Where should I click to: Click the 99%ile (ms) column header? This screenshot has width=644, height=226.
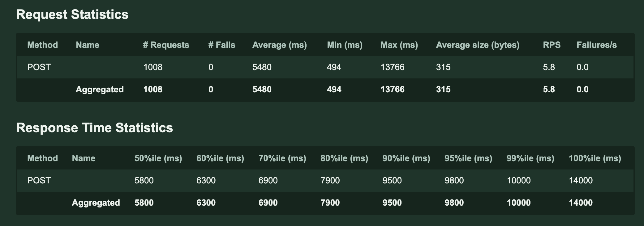tap(530, 158)
